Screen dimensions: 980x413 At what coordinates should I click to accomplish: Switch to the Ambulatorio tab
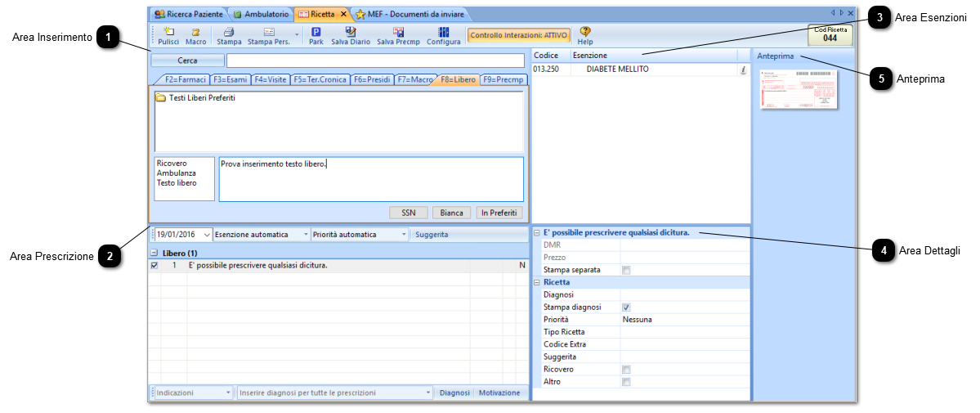click(261, 14)
